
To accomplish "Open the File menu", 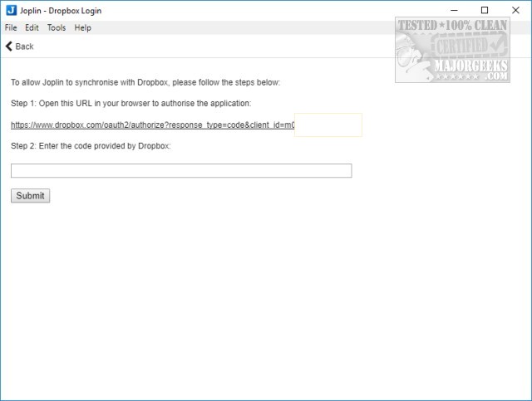I will tap(11, 27).
